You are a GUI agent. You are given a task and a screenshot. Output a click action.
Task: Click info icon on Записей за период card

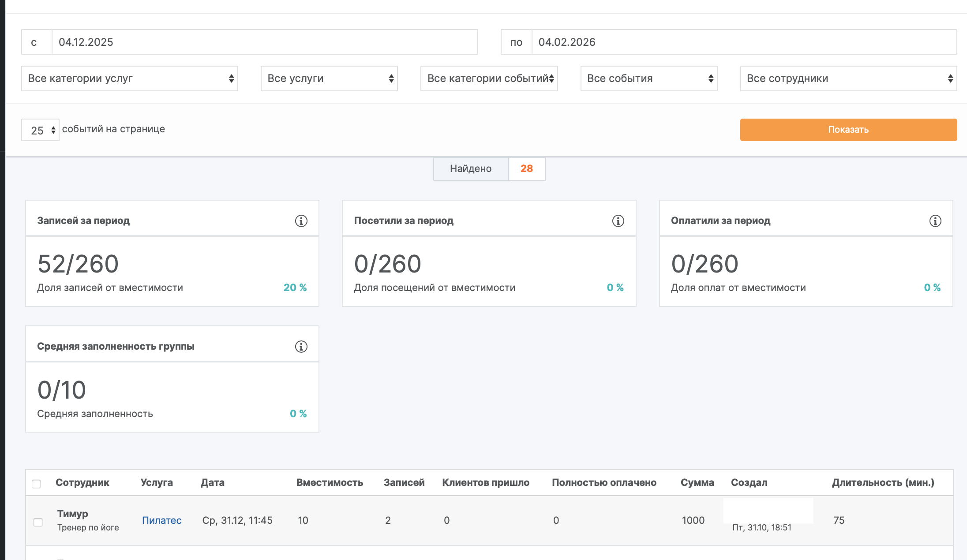301,221
